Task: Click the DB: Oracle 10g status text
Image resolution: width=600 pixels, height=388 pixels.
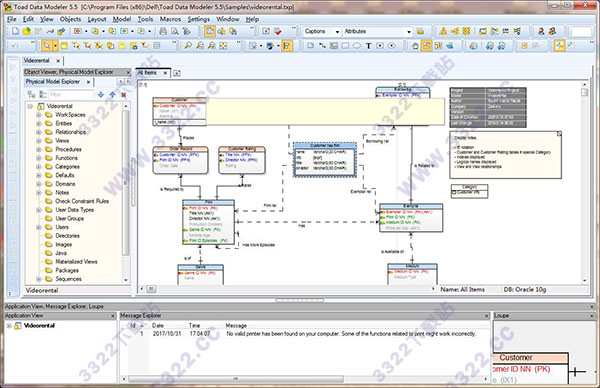Action: pos(525,289)
